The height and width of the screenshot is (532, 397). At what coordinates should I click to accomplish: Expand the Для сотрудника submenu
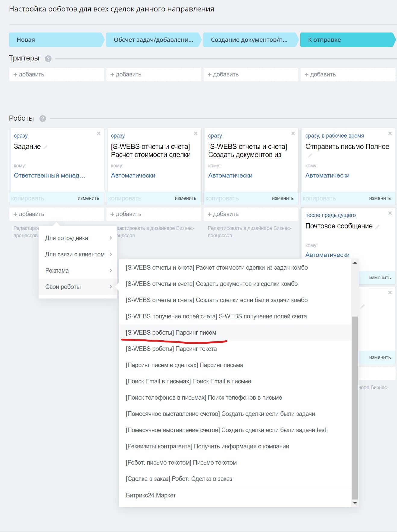78,238
